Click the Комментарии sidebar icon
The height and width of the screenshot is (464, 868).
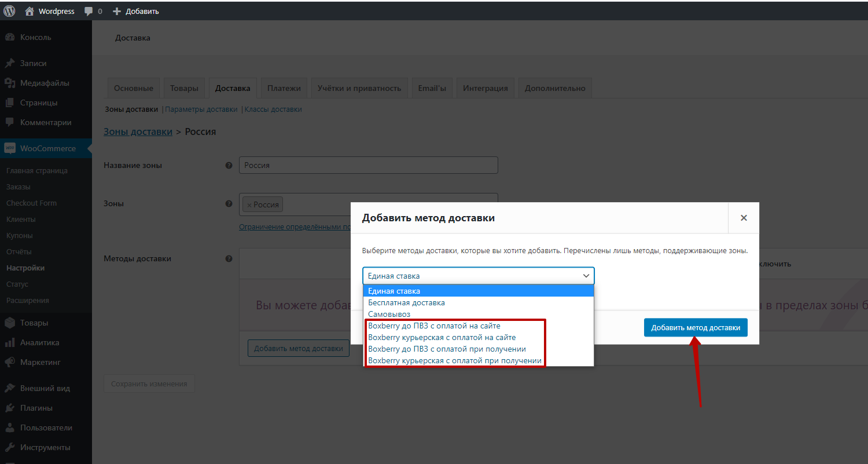click(10, 122)
